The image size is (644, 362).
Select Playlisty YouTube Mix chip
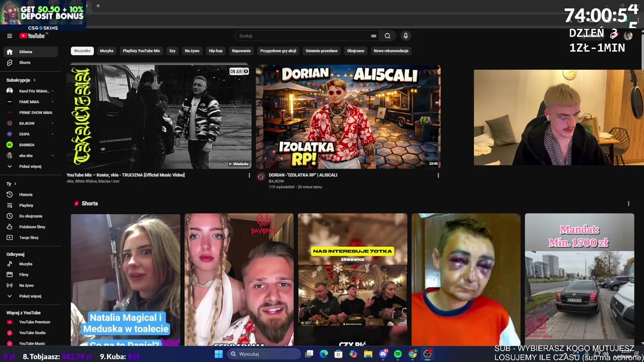[141, 51]
